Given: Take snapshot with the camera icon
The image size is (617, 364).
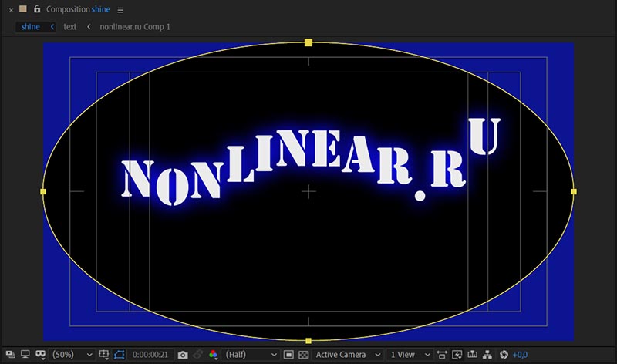Looking at the screenshot, I should tap(183, 355).
